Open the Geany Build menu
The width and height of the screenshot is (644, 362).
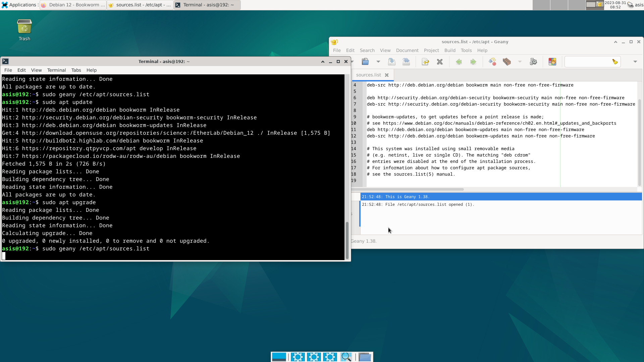pos(450,50)
